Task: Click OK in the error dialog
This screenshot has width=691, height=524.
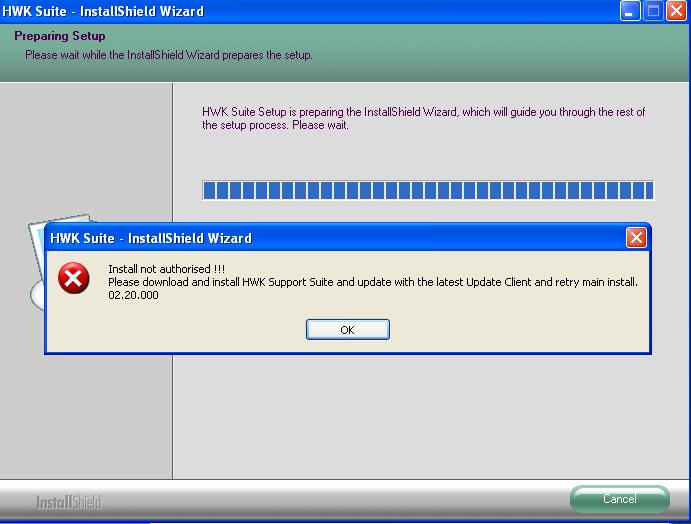Action: pyautogui.click(x=348, y=330)
